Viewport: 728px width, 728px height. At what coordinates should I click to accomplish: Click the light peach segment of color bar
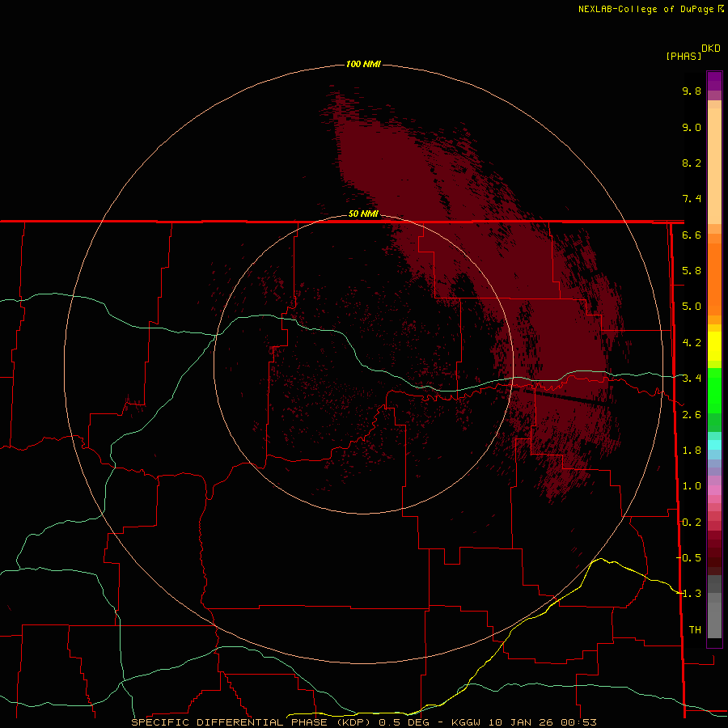tap(714, 166)
